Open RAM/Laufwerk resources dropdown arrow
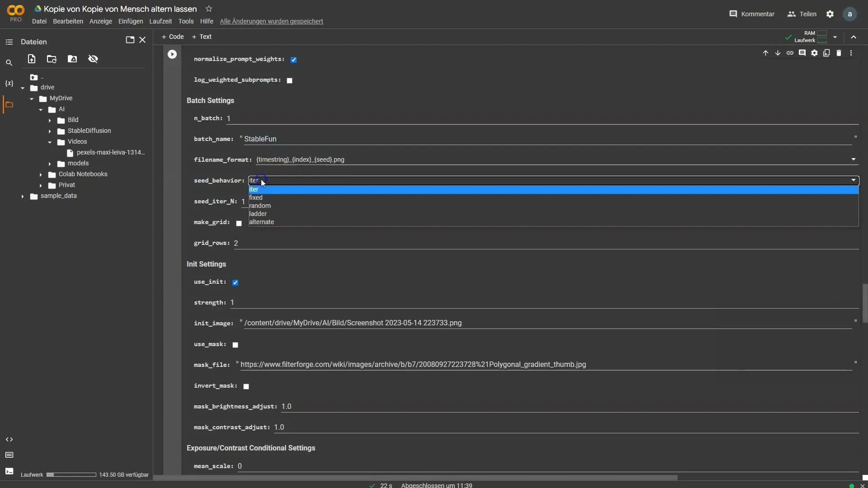Image resolution: width=868 pixels, height=488 pixels. coord(835,37)
